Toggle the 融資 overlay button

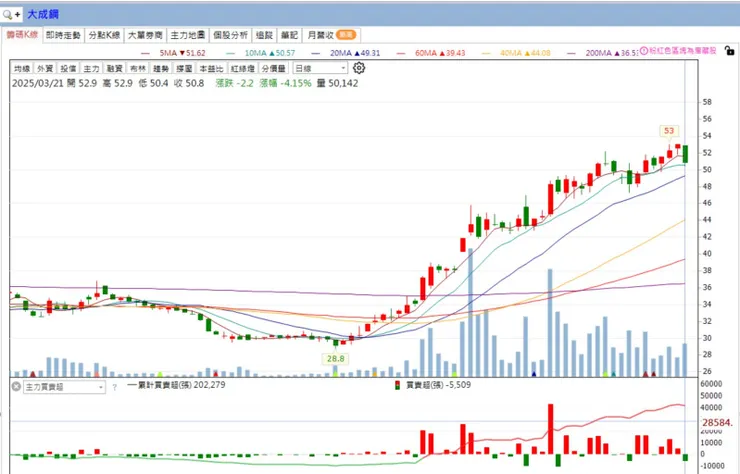click(x=114, y=68)
